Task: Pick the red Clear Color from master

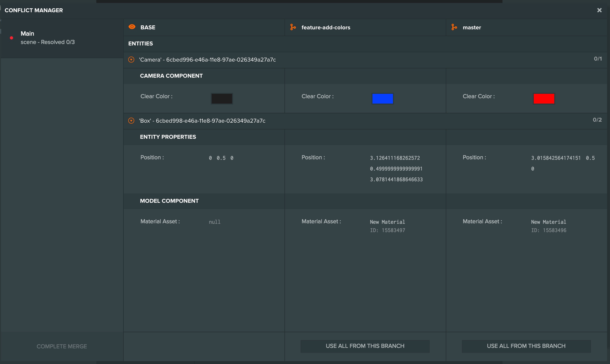Action: [x=544, y=99]
